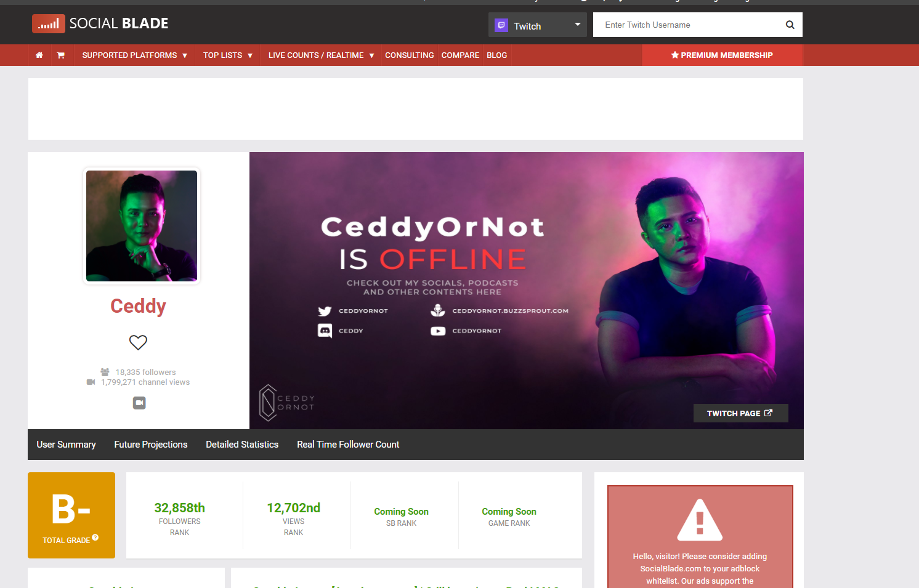The height and width of the screenshot is (588, 919).
Task: Click the adblock whitelist notice text
Action: click(x=700, y=569)
